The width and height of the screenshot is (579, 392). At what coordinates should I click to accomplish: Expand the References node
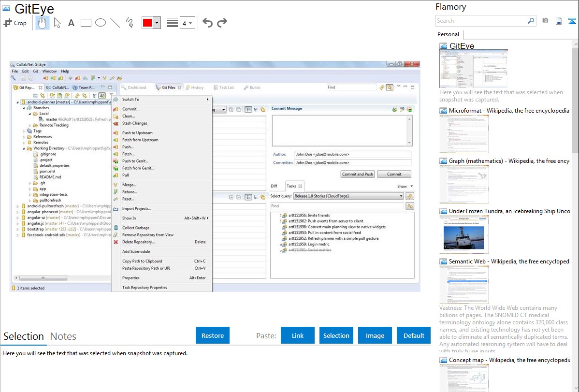24,137
